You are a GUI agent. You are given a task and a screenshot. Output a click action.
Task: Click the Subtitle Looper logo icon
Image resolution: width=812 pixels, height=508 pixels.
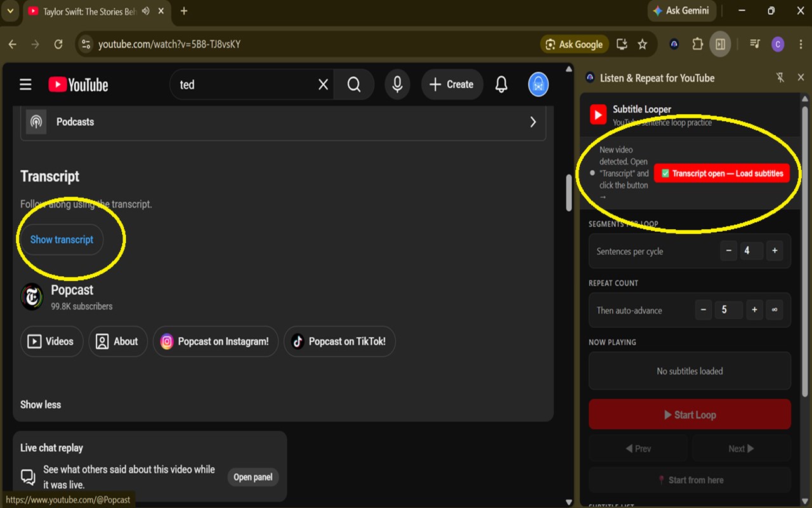pyautogui.click(x=598, y=115)
